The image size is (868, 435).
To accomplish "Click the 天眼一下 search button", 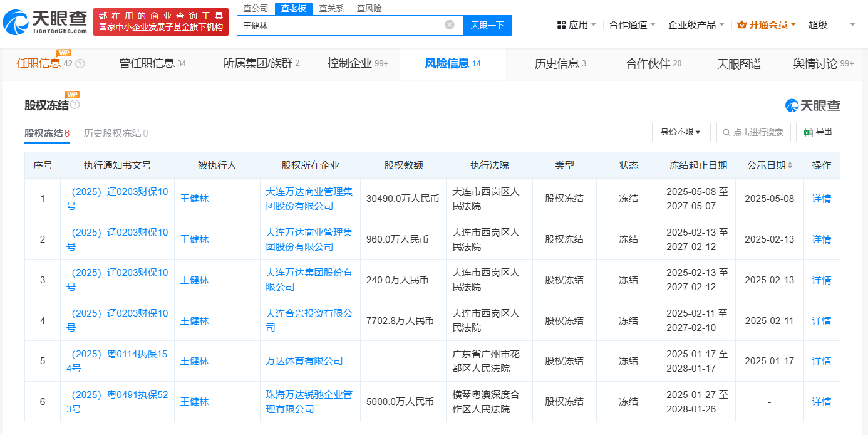I will click(487, 25).
